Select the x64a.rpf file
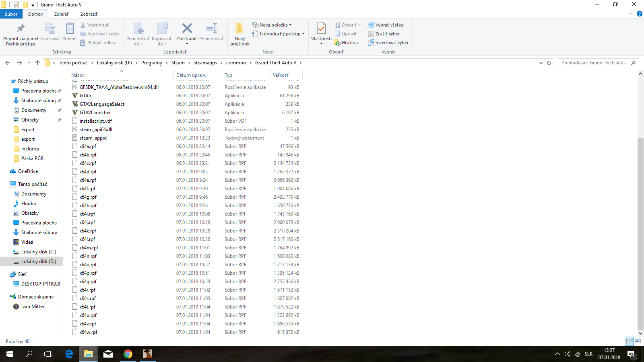The image size is (644, 362). tap(88, 146)
